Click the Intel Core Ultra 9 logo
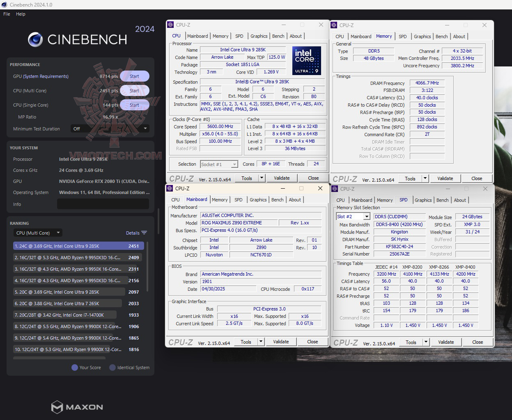 click(x=307, y=61)
